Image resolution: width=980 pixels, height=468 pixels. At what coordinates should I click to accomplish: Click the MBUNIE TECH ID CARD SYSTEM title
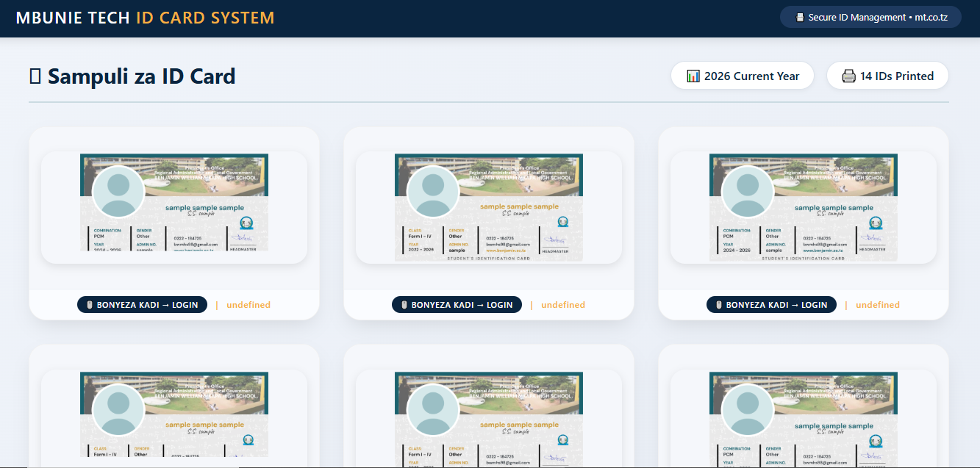[145, 18]
